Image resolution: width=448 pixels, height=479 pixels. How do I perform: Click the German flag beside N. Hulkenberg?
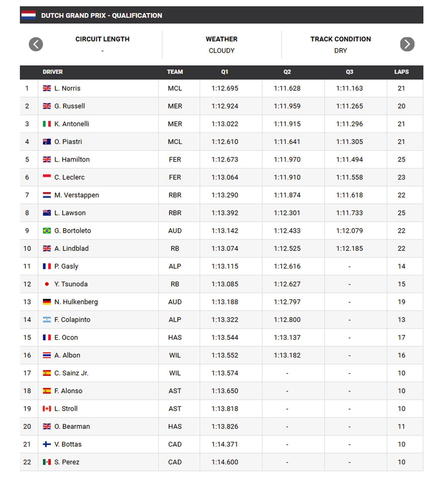tap(47, 302)
